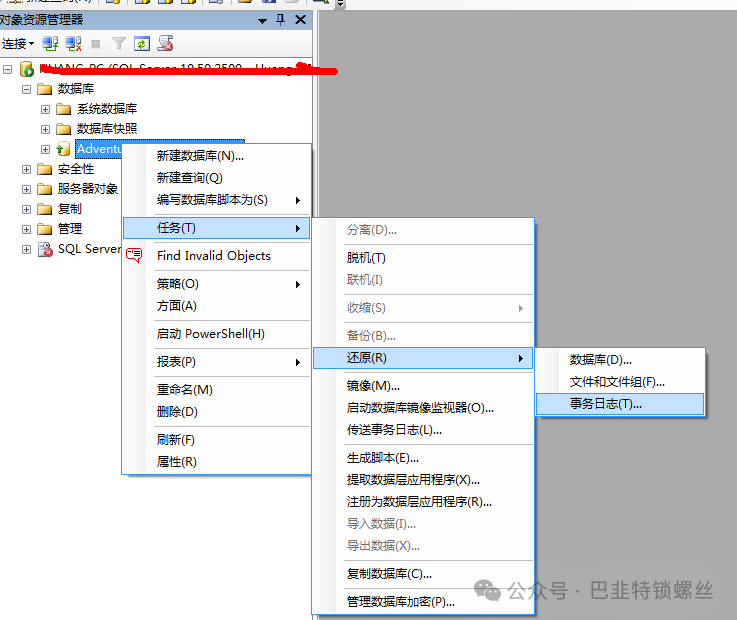
Task: Click the stop square toolbar icon
Action: click(96, 44)
